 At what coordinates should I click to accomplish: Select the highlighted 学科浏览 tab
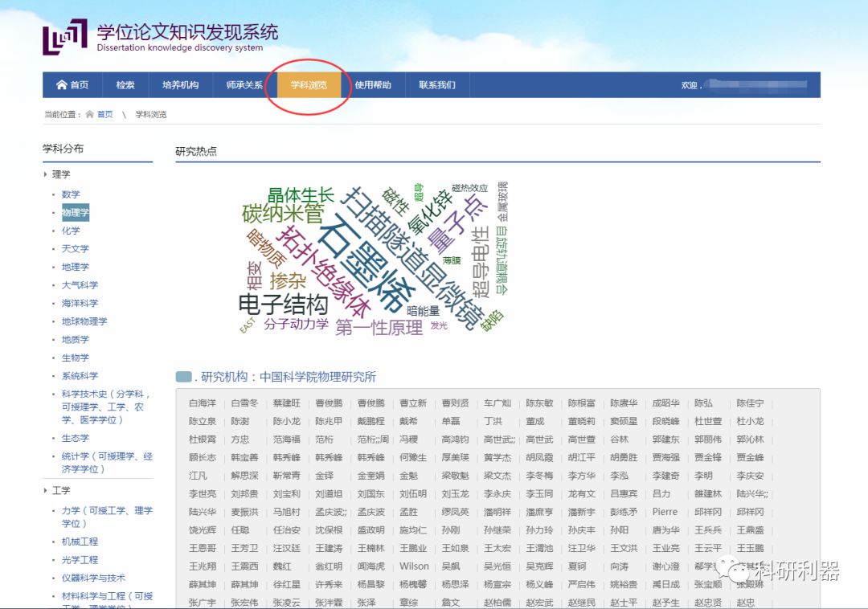point(309,85)
